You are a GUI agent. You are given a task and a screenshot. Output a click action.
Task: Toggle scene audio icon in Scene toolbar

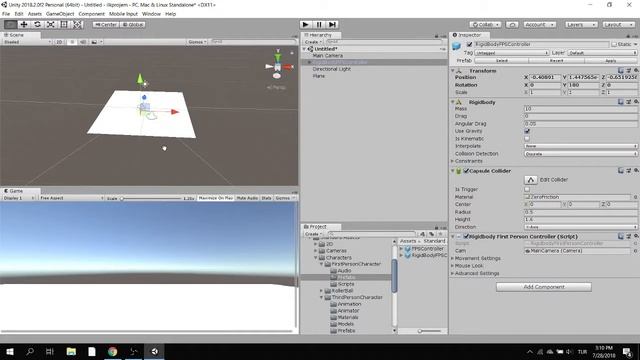point(83,42)
